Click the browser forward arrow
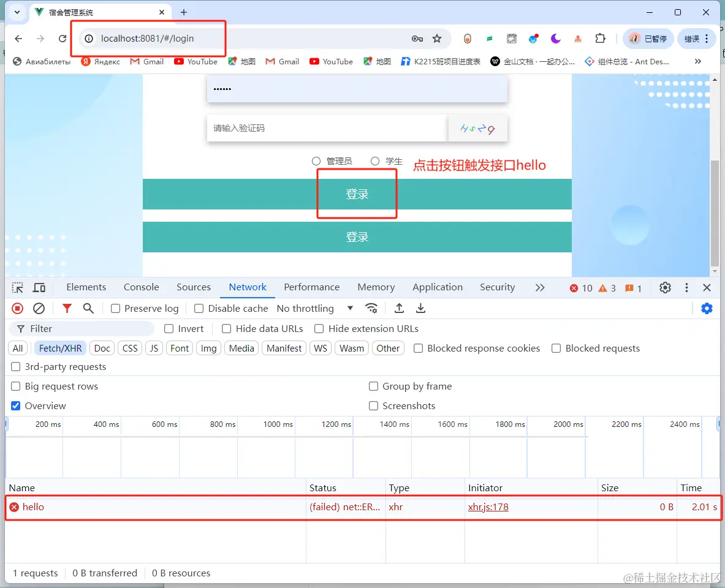The image size is (725, 588). coord(40,39)
